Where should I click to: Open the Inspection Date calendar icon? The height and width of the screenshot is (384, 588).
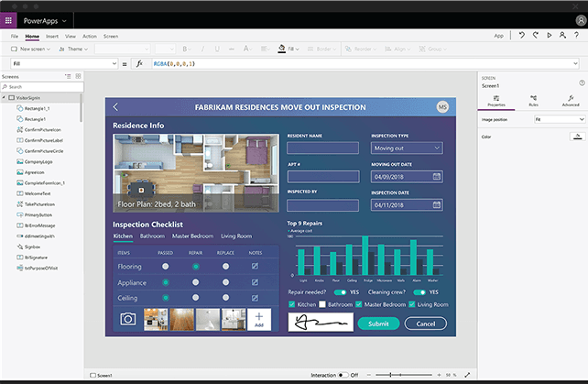click(437, 204)
